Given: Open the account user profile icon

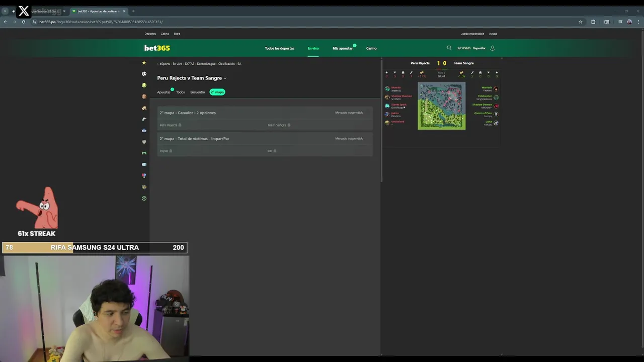Looking at the screenshot, I should pyautogui.click(x=492, y=48).
